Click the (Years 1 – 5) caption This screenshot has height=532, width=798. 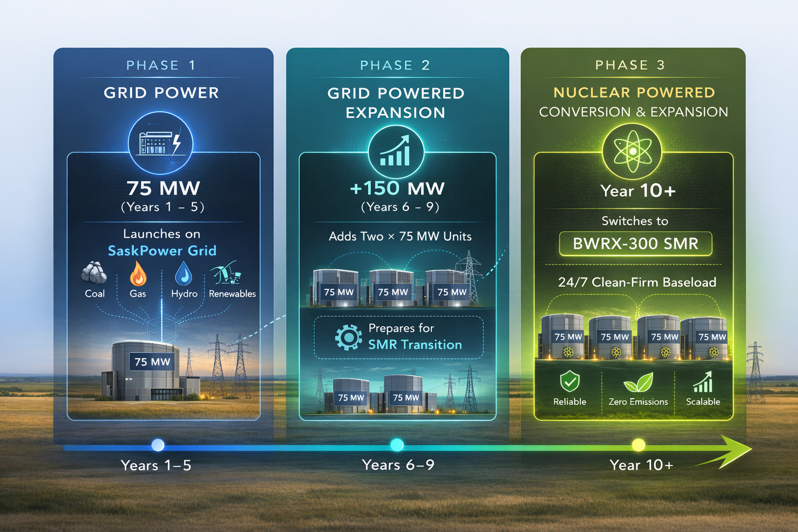point(163,207)
